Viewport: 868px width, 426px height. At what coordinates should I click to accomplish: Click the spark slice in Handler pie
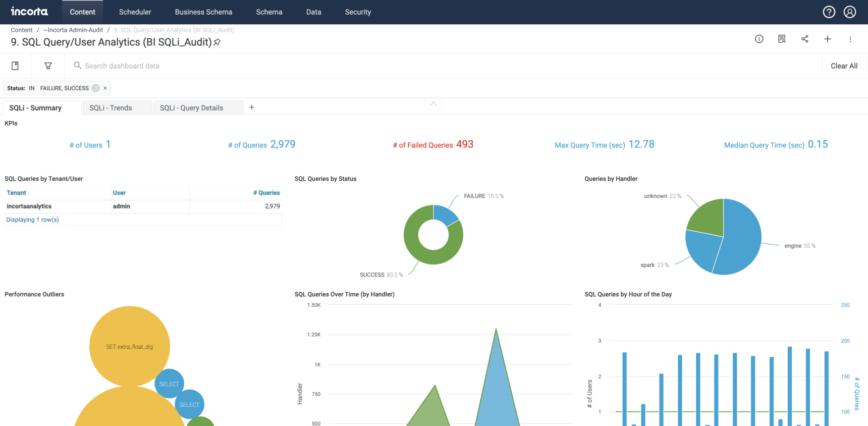coord(703,250)
